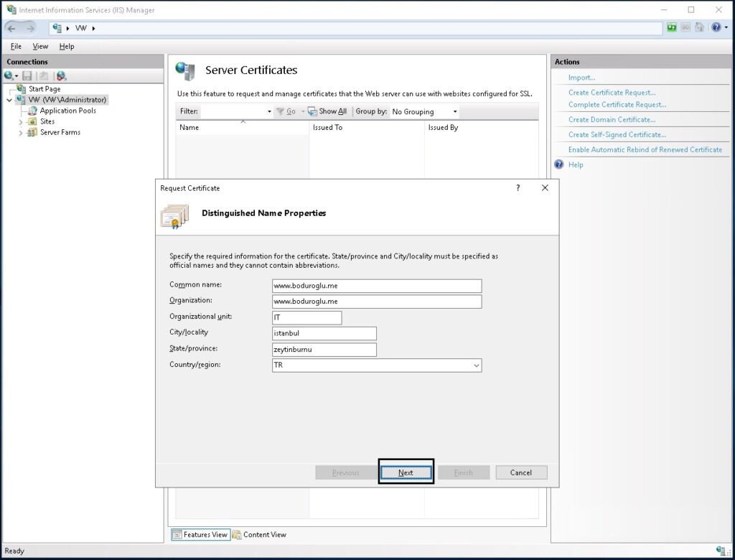This screenshot has width=735, height=560.
Task: Click the green Refresh Page icon
Action: coord(672,28)
